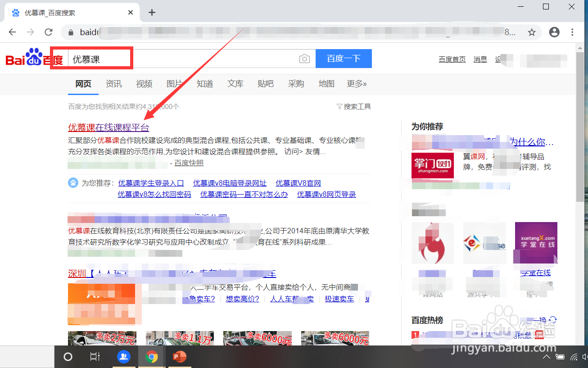Viewport: 588px width, 368px height.
Task: Open 搜索工具 filter
Action: click(x=354, y=107)
